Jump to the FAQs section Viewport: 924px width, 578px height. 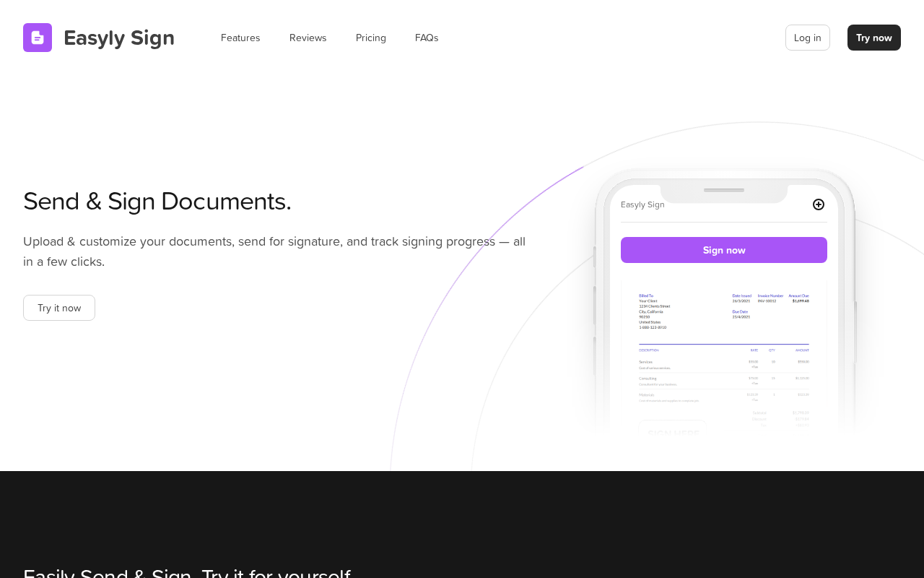pyautogui.click(x=427, y=38)
